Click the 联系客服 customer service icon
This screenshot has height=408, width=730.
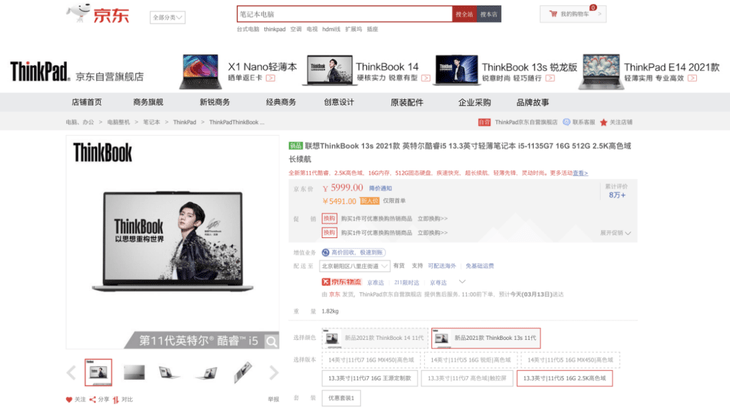[566, 122]
